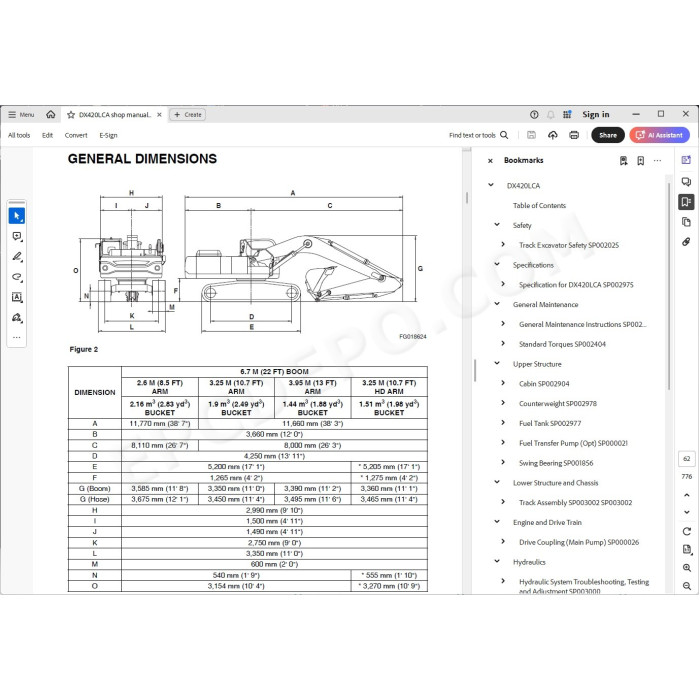Click the Zoom out magnifier
Viewport: 700px width, 700px height.
pyautogui.click(x=687, y=586)
